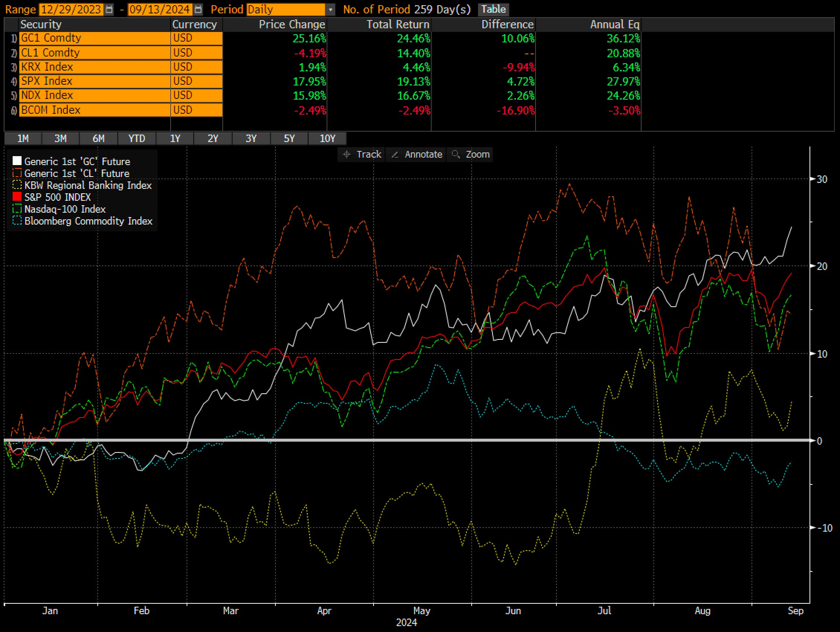Image resolution: width=840 pixels, height=632 pixels.
Task: Click the -16.90% difference value
Action: coord(515,110)
